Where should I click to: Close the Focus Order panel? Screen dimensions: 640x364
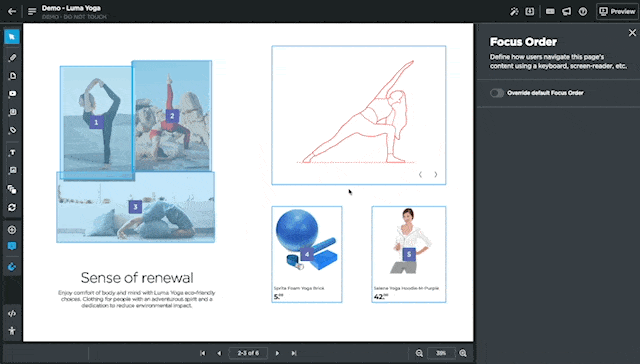click(x=632, y=33)
